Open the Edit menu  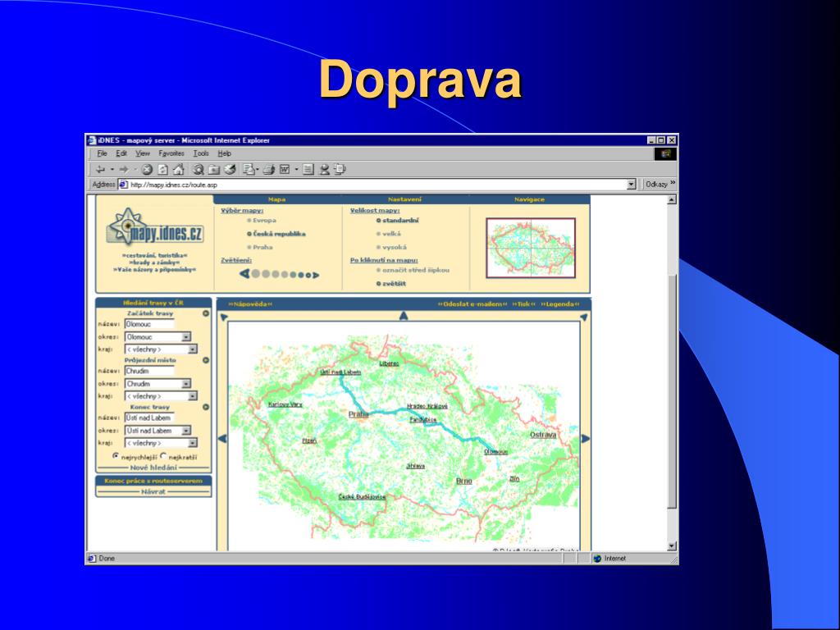(x=121, y=153)
